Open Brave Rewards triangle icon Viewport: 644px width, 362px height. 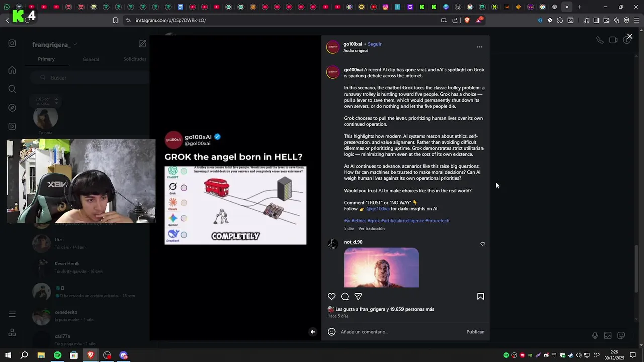479,20
